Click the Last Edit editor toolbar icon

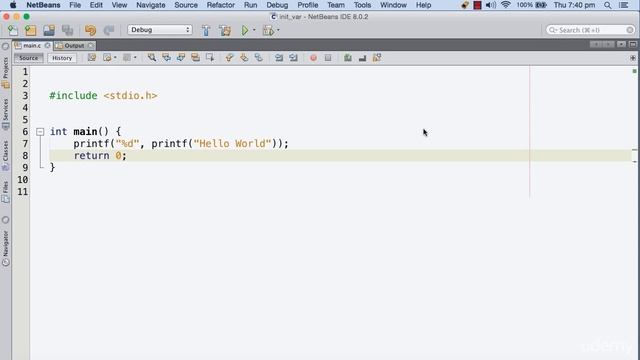(x=92, y=58)
